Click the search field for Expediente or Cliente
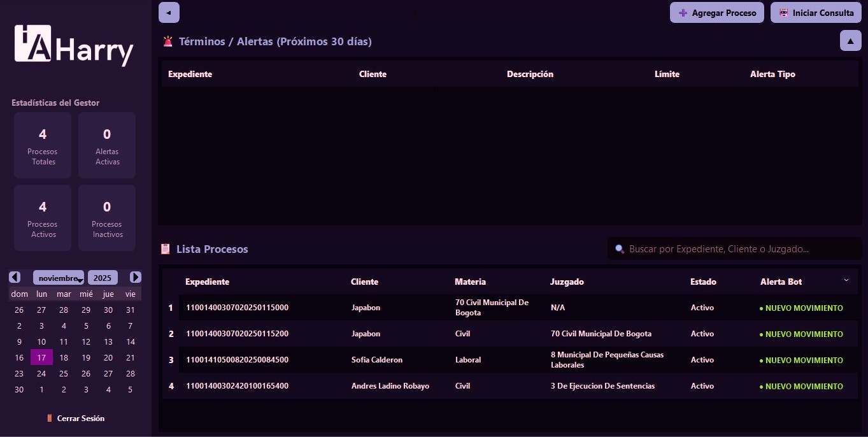Image resolution: width=868 pixels, height=437 pixels. pyautogui.click(x=732, y=249)
